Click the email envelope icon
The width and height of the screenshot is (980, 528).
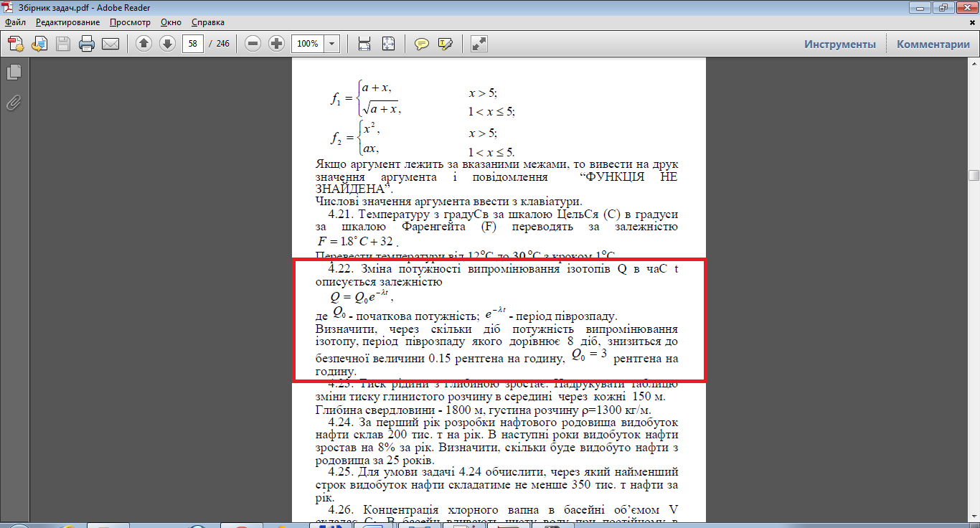click(x=110, y=44)
